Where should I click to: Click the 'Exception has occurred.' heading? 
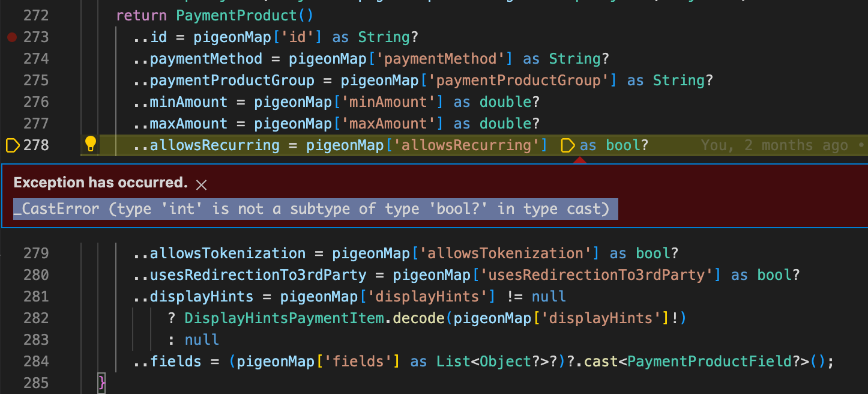101,183
